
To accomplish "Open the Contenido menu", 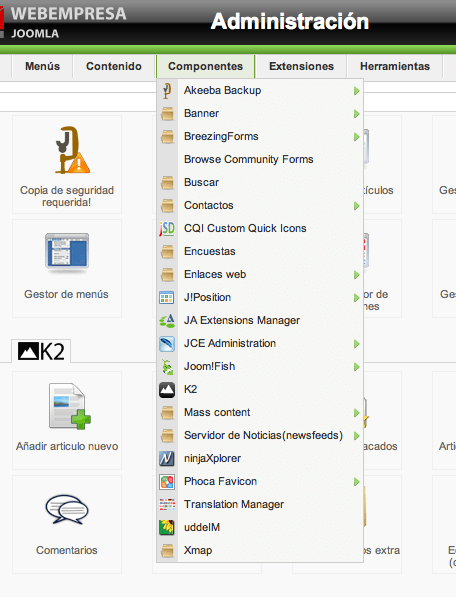I will coord(114,66).
